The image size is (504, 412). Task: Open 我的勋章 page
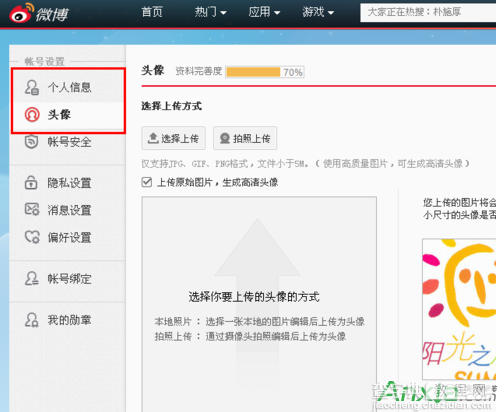68,320
